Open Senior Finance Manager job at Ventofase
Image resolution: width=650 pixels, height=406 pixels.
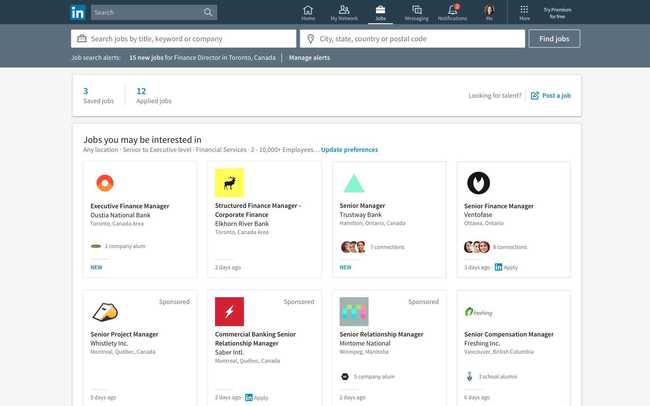[x=499, y=206]
